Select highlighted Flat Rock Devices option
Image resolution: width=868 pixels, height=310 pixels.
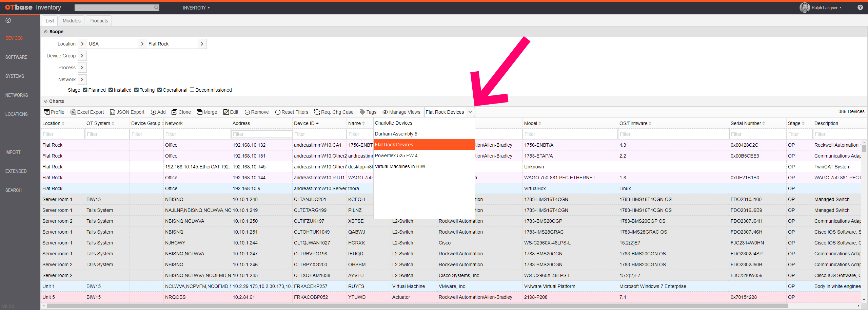(x=424, y=145)
